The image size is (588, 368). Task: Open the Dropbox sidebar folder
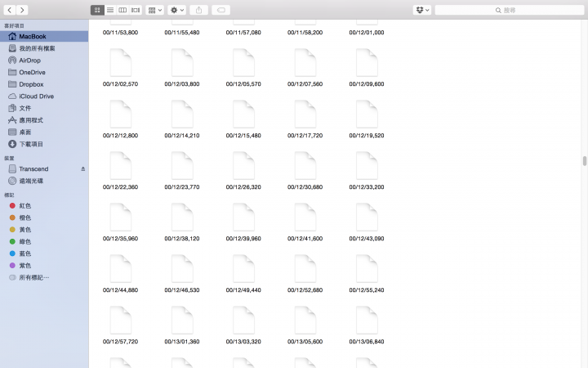tap(44, 84)
